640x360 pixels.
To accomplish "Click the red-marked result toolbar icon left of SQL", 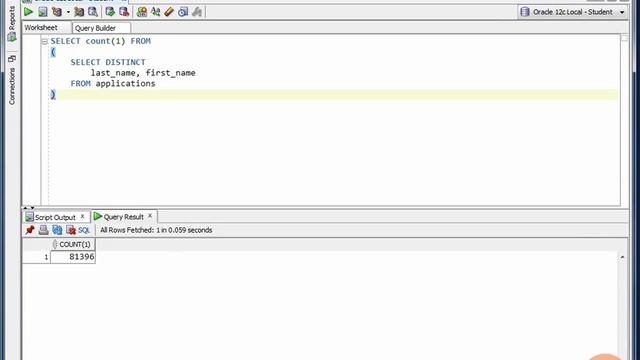I will pyautogui.click(x=71, y=230).
